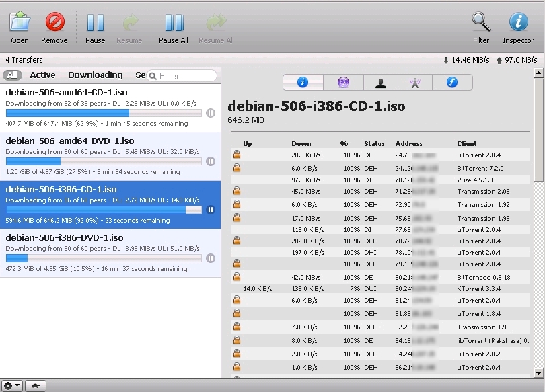Sort peer list by Down column
The height and width of the screenshot is (392, 545).
pos(301,143)
